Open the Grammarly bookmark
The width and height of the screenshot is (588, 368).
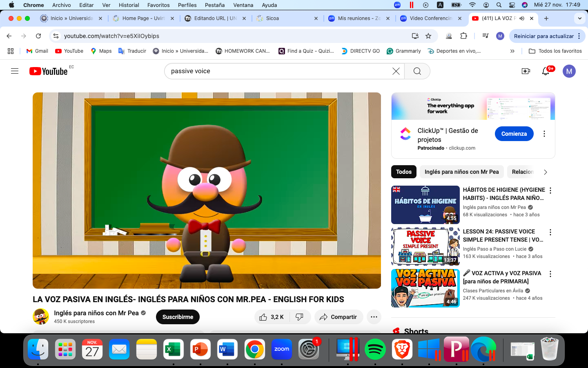404,51
